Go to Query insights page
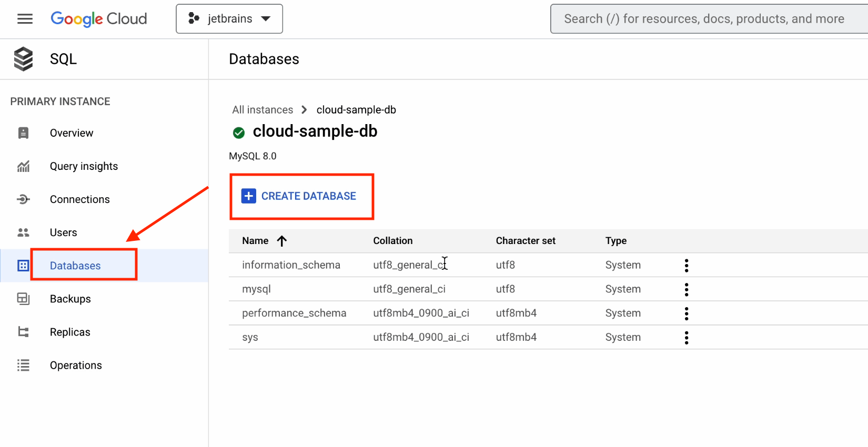Image resolution: width=868 pixels, height=447 pixels. point(84,166)
